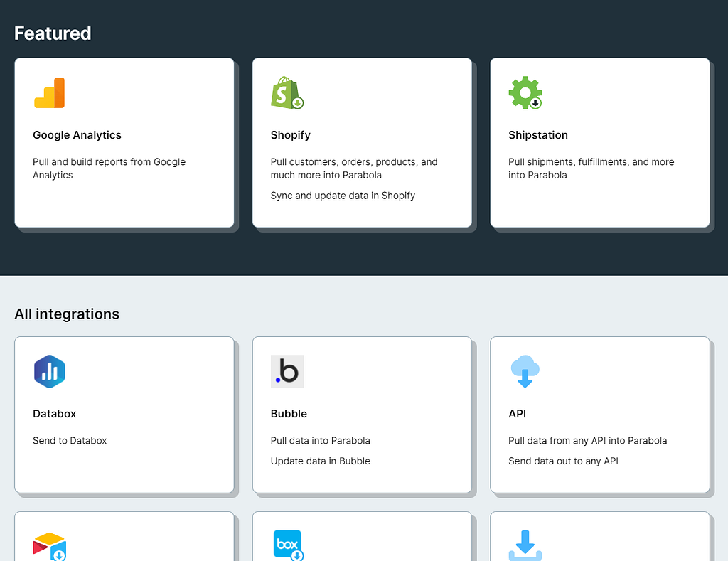Screen dimensions: 728x561
Task: Click the Databox hexagon icon
Action: [49, 372]
